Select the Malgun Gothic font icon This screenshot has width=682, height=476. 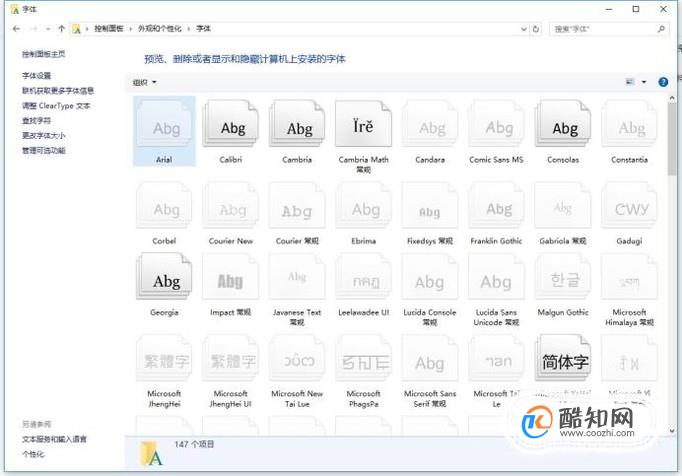[563, 277]
